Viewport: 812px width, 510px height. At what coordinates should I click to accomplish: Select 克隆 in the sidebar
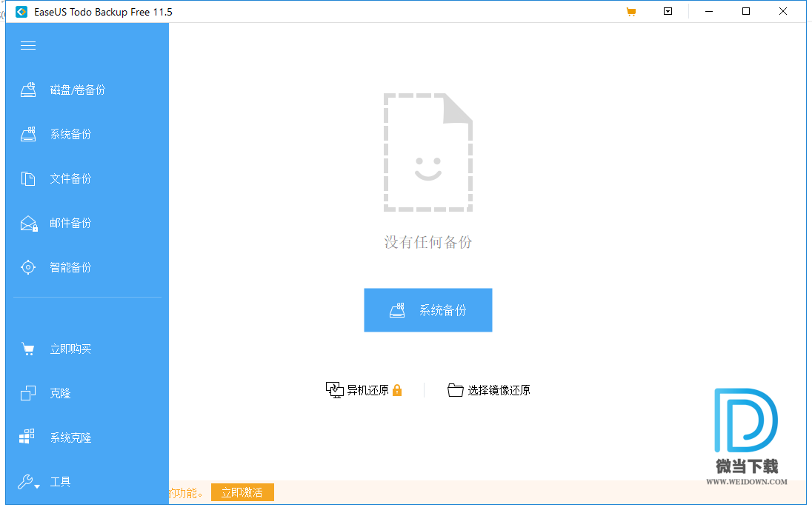(x=60, y=394)
